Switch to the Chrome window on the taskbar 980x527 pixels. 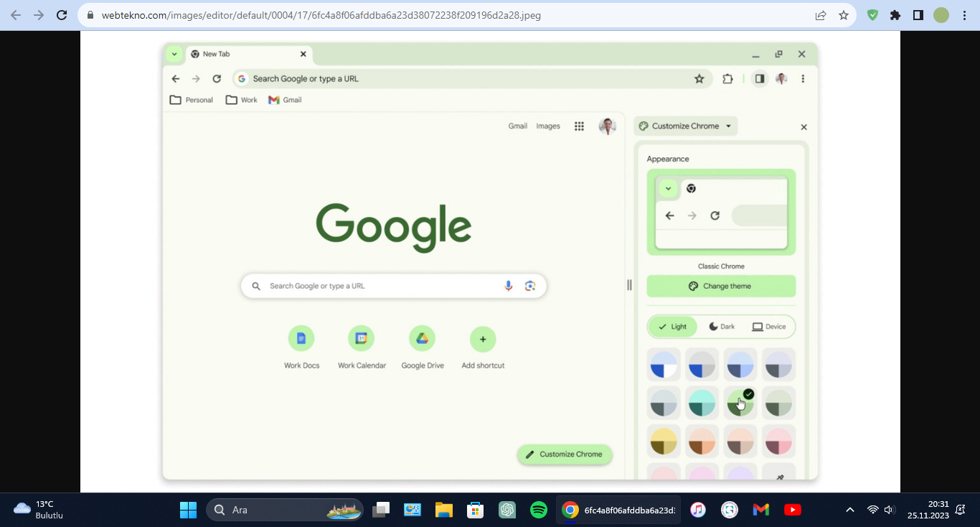pos(618,510)
